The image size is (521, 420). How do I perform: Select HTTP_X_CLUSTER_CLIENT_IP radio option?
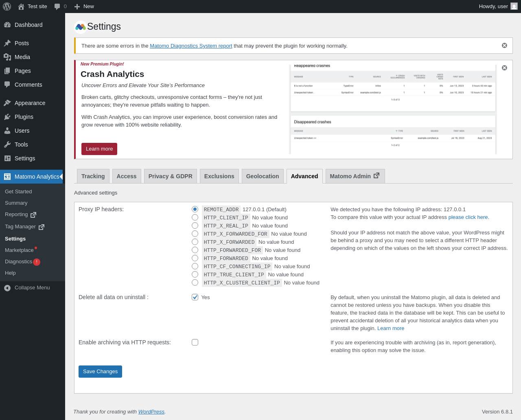195,282
